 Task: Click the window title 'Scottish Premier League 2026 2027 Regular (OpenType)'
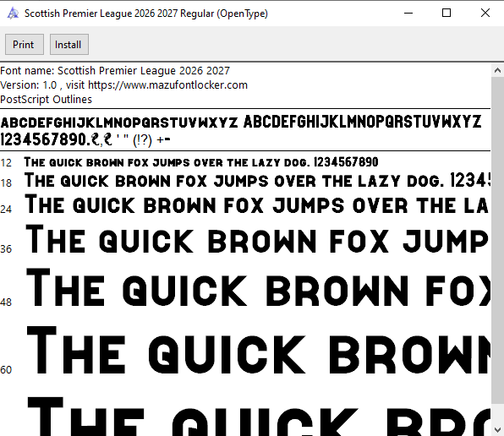pos(146,14)
